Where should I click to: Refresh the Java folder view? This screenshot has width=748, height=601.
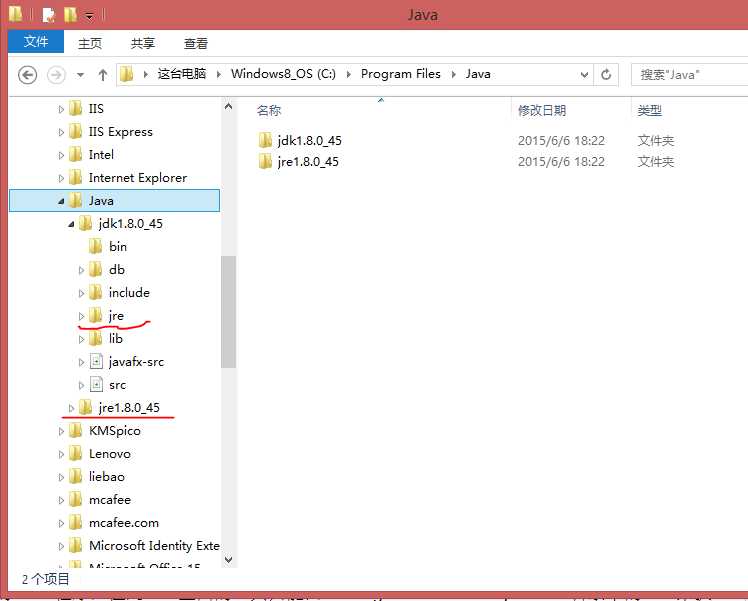(606, 74)
